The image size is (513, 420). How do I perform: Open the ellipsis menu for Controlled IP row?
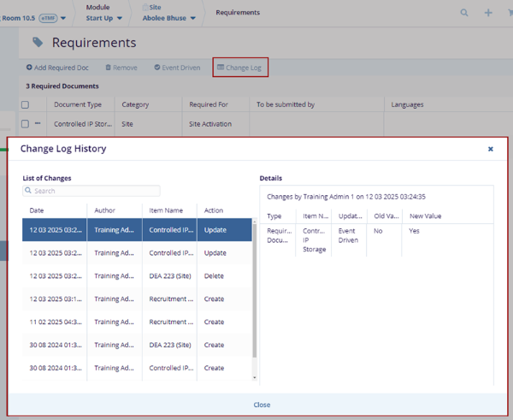pos(38,124)
